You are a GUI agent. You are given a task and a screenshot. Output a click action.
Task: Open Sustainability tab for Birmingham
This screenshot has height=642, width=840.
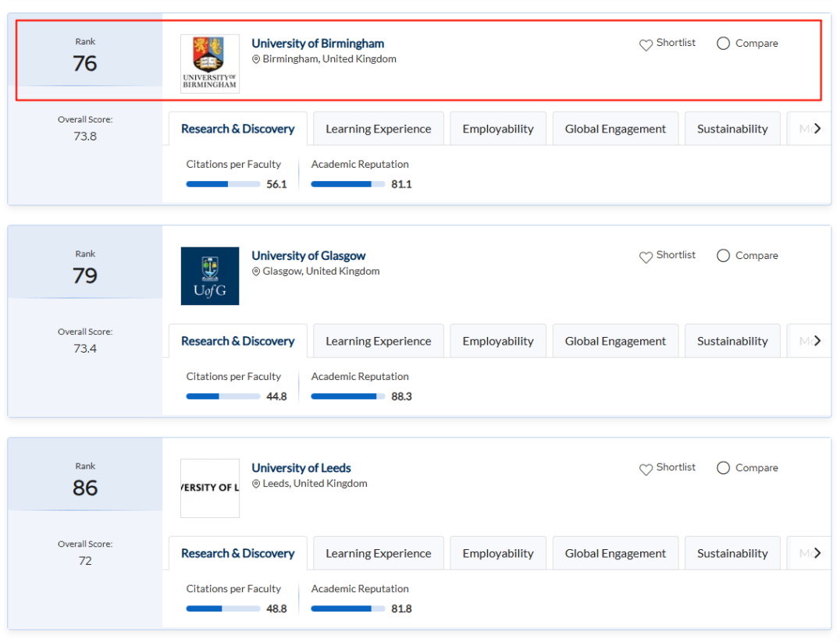coord(732,129)
